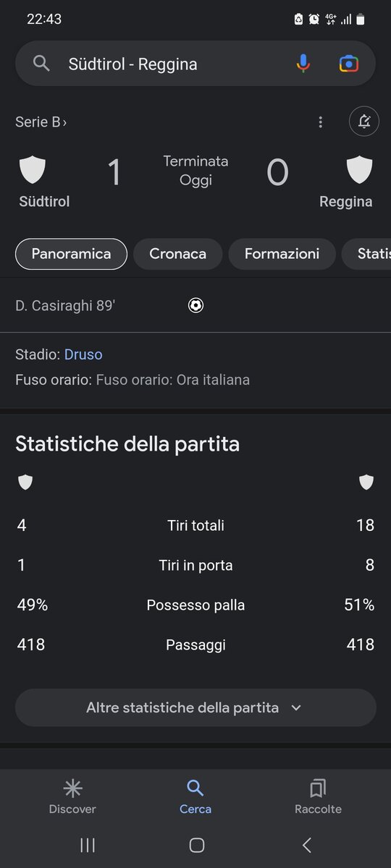Tap the Cerca tab in bottom bar

tap(195, 797)
